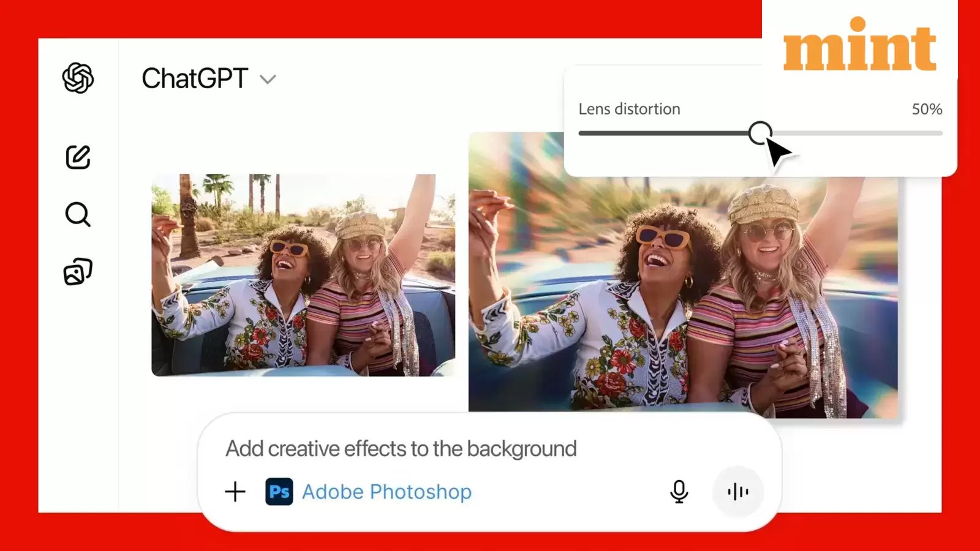Screen dimensions: 980x551
Task: Open the image library sidebar icon
Action: [78, 269]
